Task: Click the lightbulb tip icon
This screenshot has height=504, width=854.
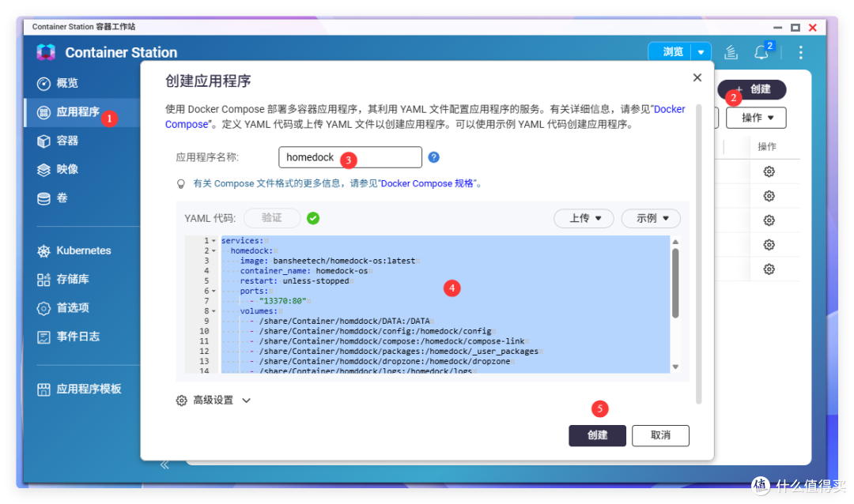Action: click(x=181, y=184)
